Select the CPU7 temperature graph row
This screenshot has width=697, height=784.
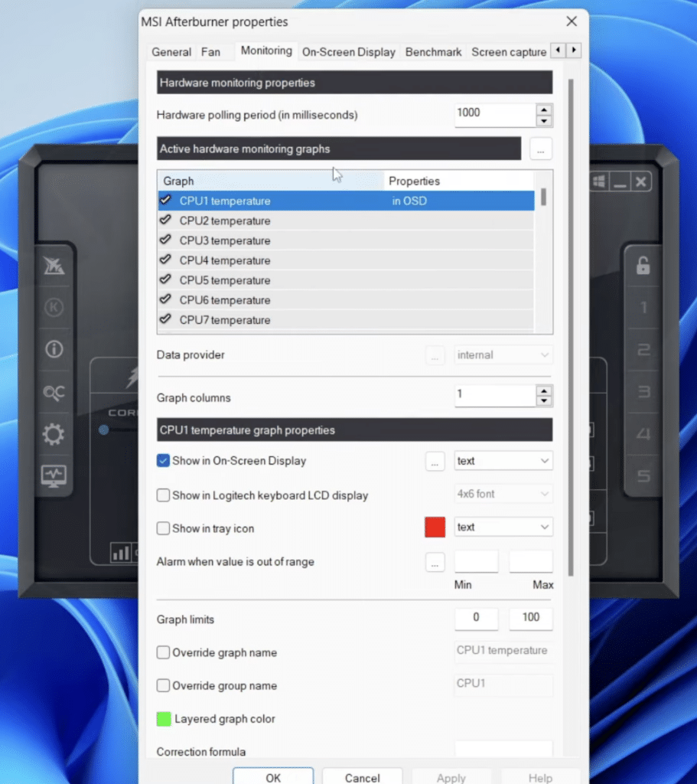[x=346, y=320]
